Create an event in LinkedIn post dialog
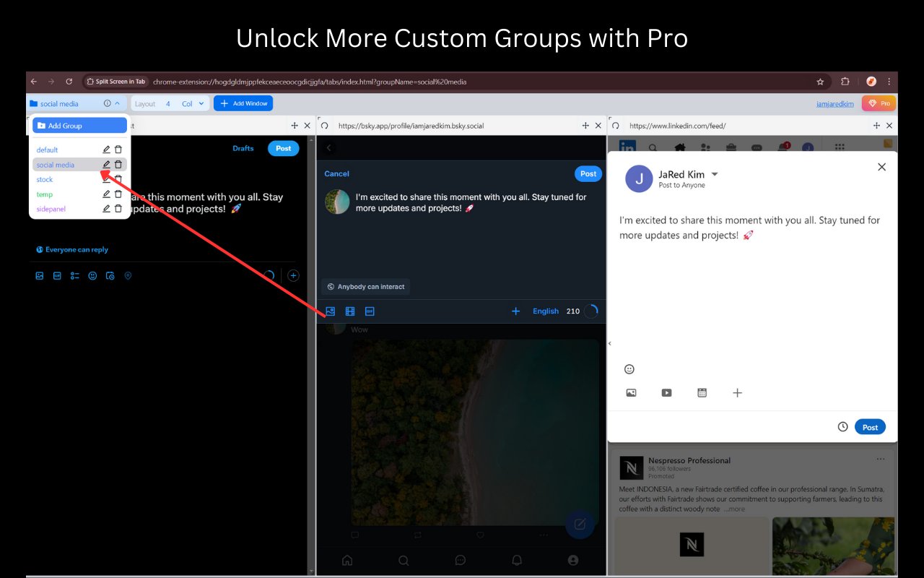The height and width of the screenshot is (578, 924). pos(702,393)
